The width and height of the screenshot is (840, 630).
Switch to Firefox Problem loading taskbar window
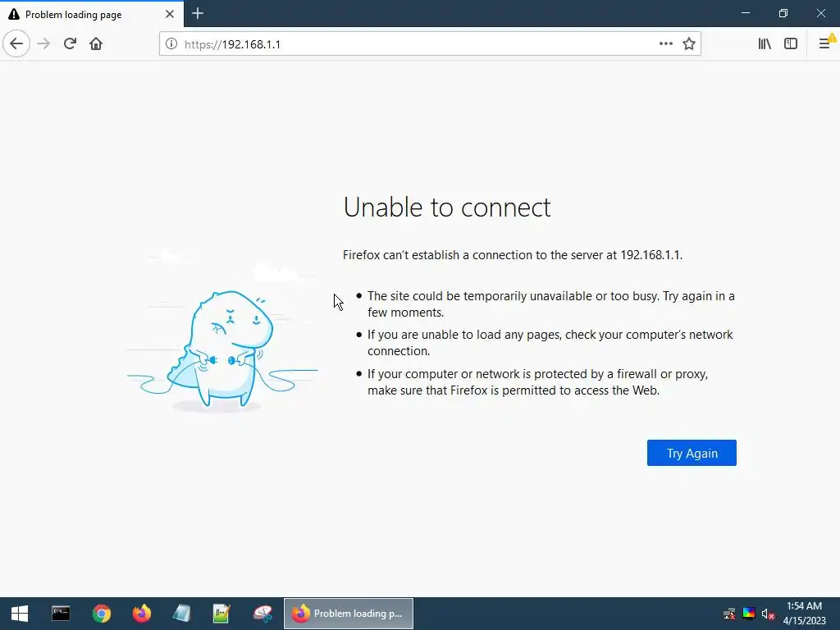pos(348,614)
